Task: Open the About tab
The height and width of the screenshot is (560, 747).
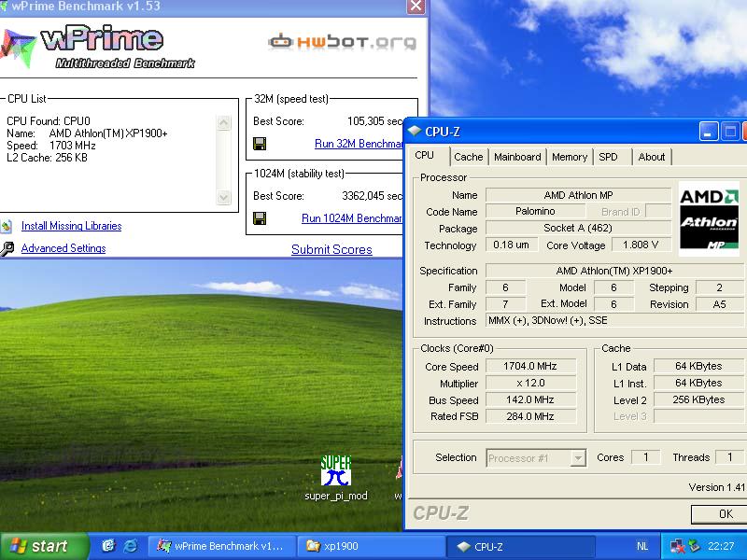Action: (651, 157)
